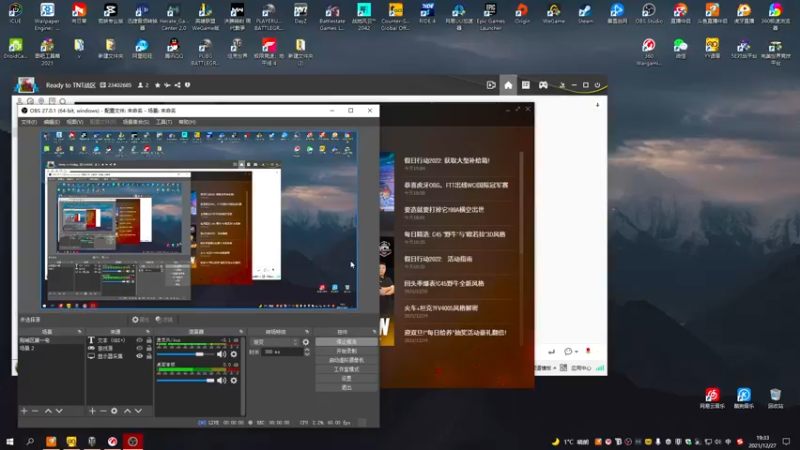Open the Epic Games Launcher desktop shortcut
The image size is (800, 450).
pyautogui.click(x=490, y=16)
